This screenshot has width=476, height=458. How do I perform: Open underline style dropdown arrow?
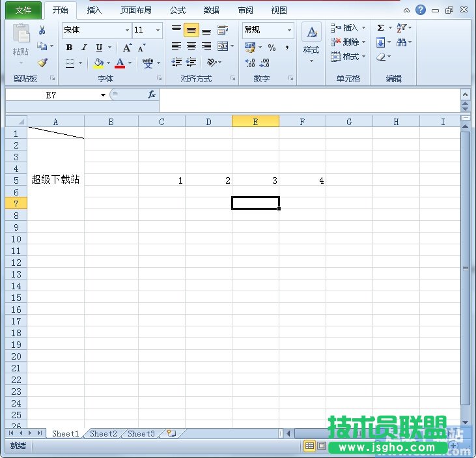pyautogui.click(x=109, y=48)
